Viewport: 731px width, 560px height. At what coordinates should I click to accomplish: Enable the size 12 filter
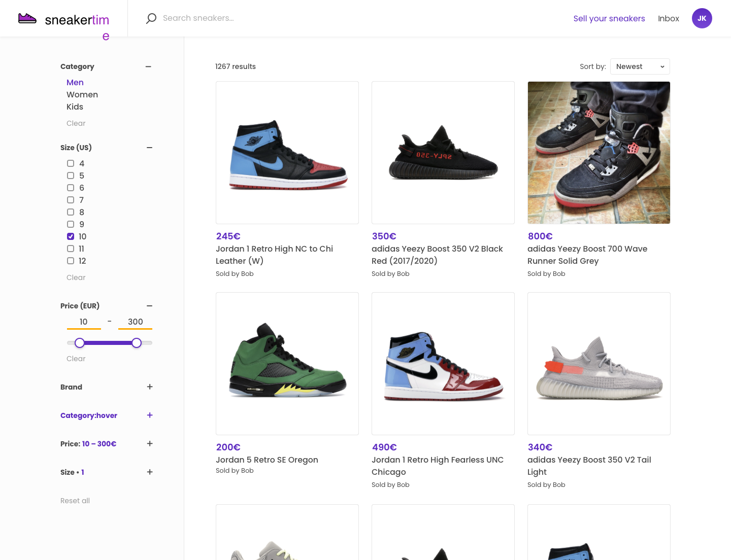71,261
